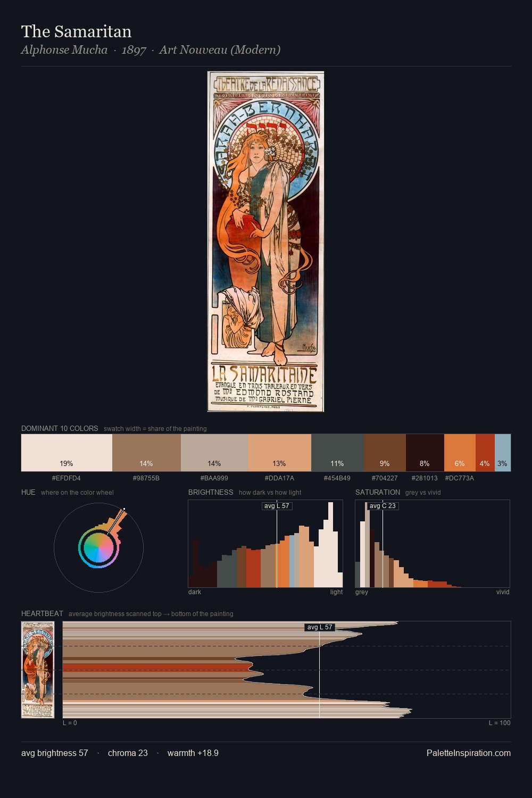This screenshot has width=532, height=798.
Task: Click the 11% #454B49 dark grey swatch
Action: point(337,453)
